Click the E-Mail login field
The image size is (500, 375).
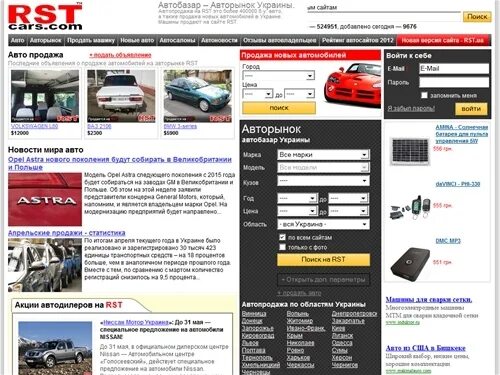click(454, 69)
